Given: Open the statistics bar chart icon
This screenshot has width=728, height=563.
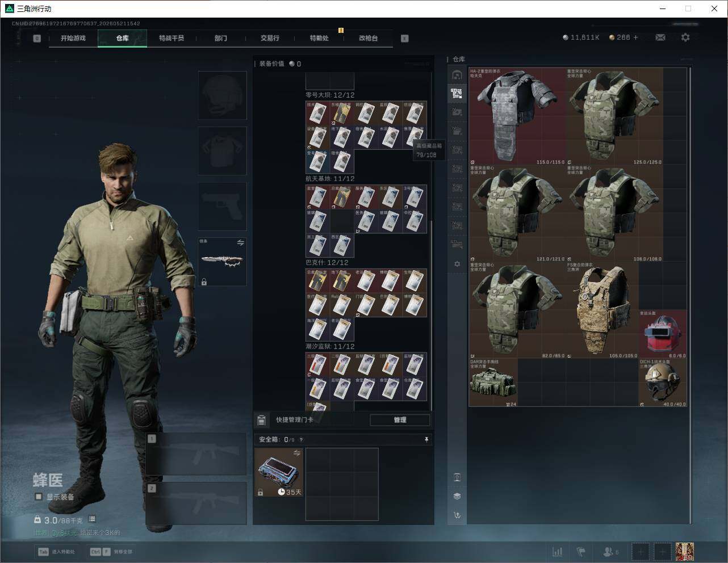Looking at the screenshot, I should pyautogui.click(x=558, y=552).
